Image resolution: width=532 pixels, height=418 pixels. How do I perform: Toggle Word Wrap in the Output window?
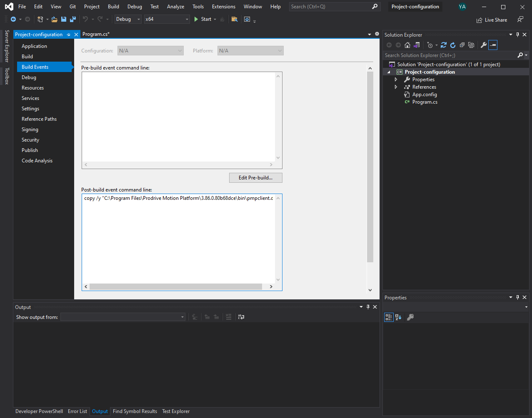pyautogui.click(x=241, y=317)
